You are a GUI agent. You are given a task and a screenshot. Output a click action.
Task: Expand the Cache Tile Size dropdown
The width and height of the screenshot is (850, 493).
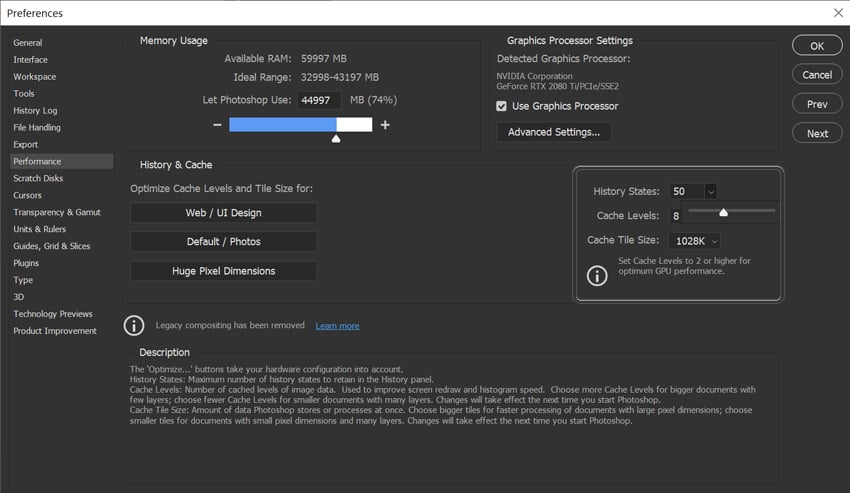tap(713, 241)
